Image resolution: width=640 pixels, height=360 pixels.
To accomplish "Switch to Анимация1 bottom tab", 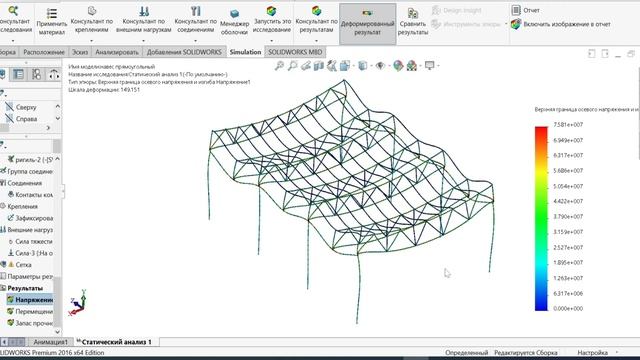I will click(51, 342).
